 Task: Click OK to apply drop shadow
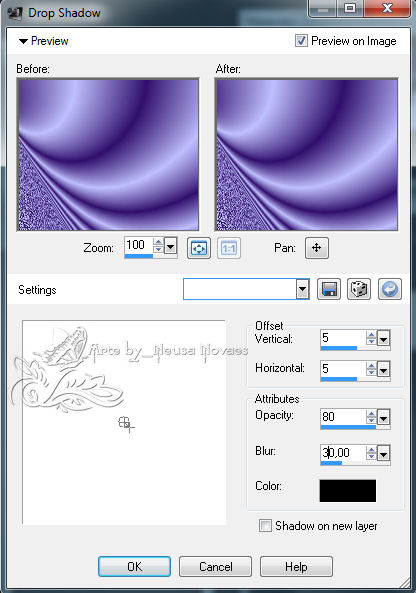click(134, 566)
